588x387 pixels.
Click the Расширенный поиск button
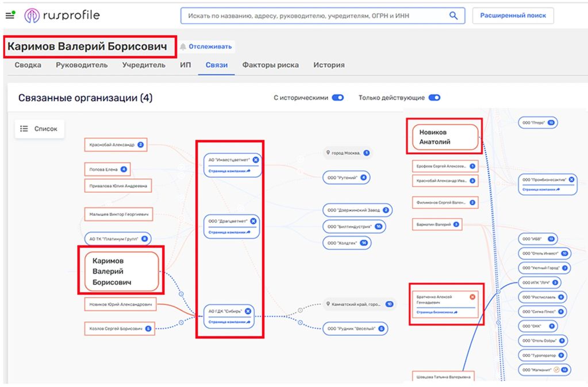point(513,16)
